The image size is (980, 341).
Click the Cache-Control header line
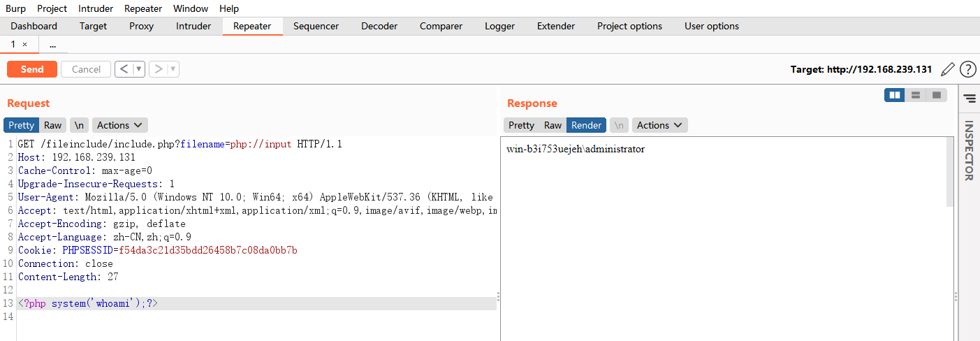pos(85,170)
